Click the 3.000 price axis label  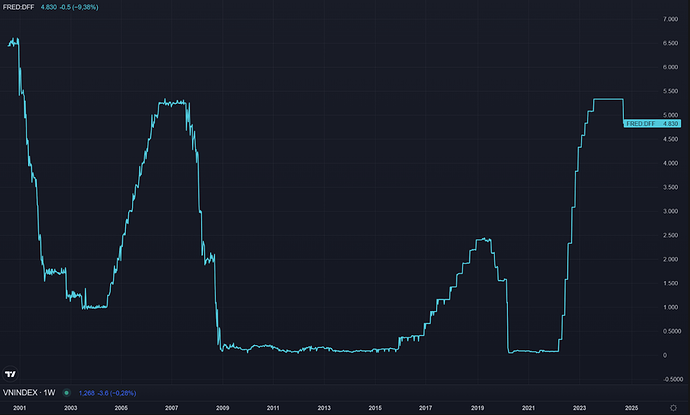pos(670,211)
